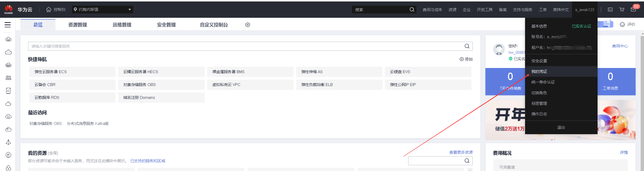Open 对象存储服务 OBS shortcut tile
This screenshot has height=171, width=644.
pyautogui.click(x=161, y=85)
